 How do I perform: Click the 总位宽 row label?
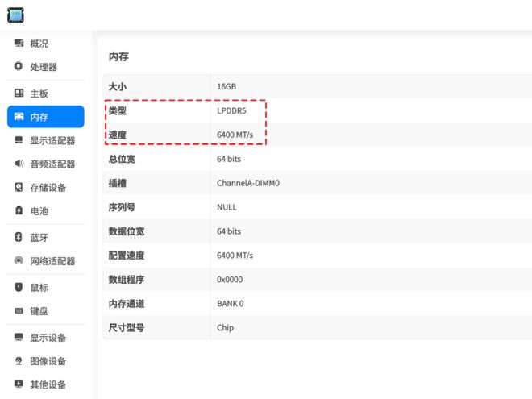coord(122,159)
